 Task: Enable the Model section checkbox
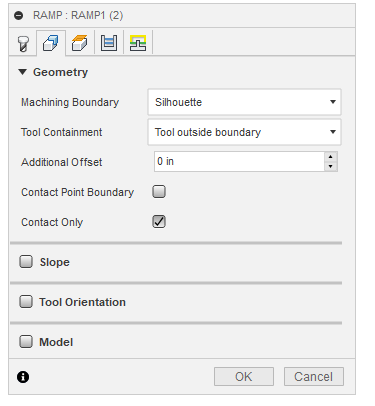click(x=26, y=342)
